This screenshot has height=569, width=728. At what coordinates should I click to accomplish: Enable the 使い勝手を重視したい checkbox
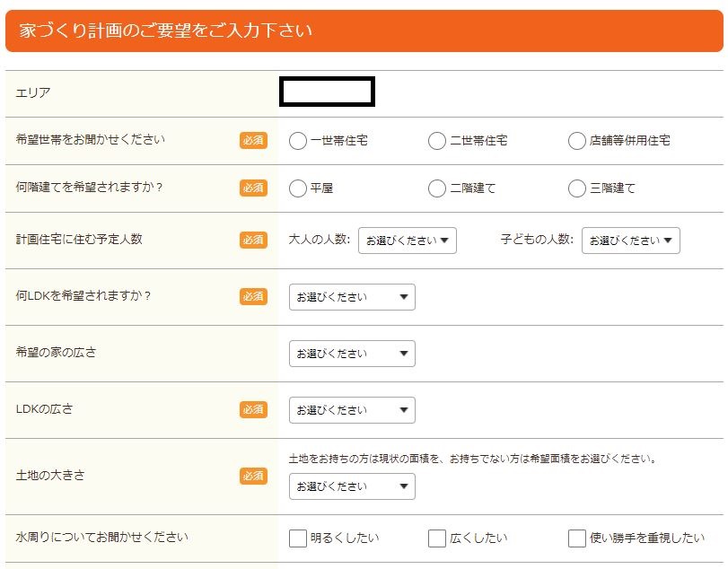[x=577, y=538]
